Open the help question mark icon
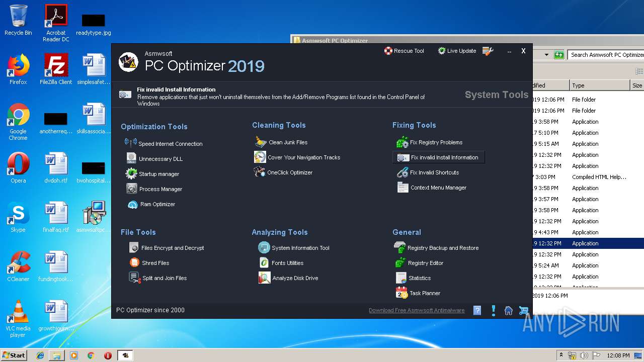The height and width of the screenshot is (362, 644). 477,310
